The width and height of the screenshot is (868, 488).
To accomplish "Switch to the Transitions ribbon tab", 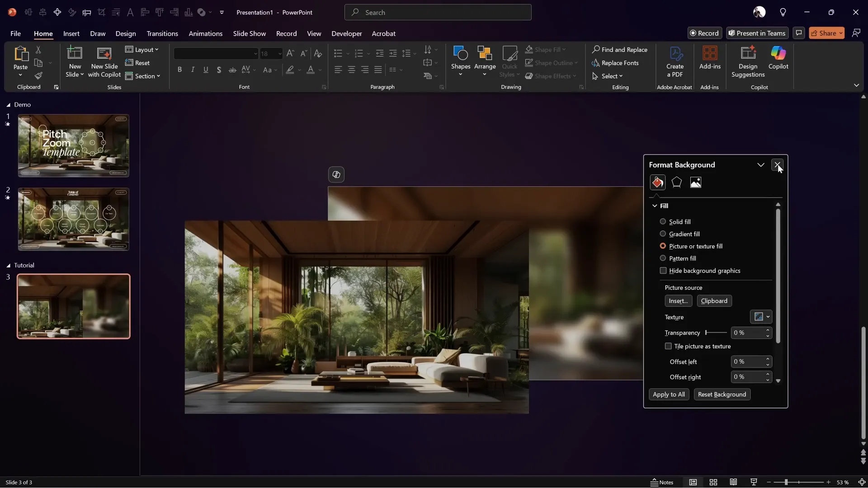I will click(162, 33).
